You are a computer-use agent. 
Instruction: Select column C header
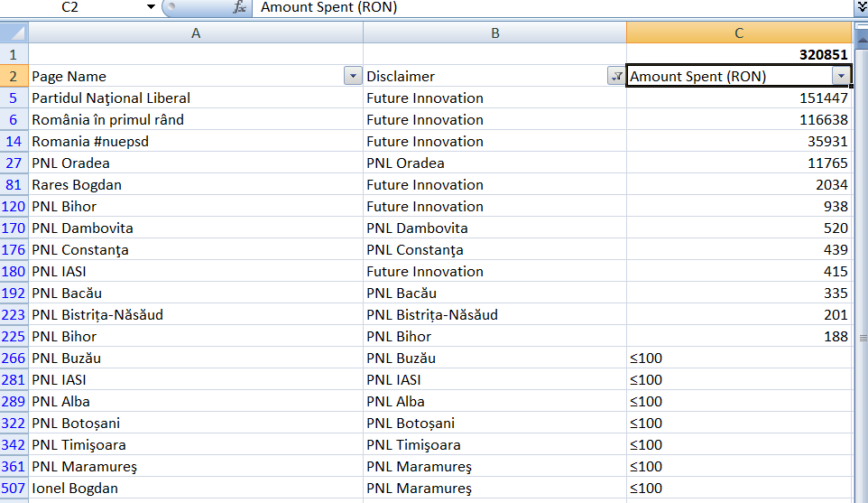(x=739, y=33)
